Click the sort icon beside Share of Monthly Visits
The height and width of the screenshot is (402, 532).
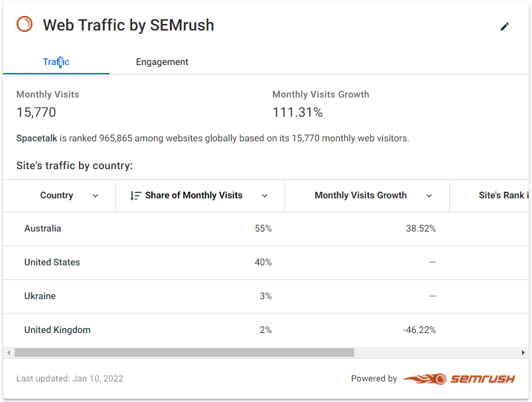click(x=135, y=196)
